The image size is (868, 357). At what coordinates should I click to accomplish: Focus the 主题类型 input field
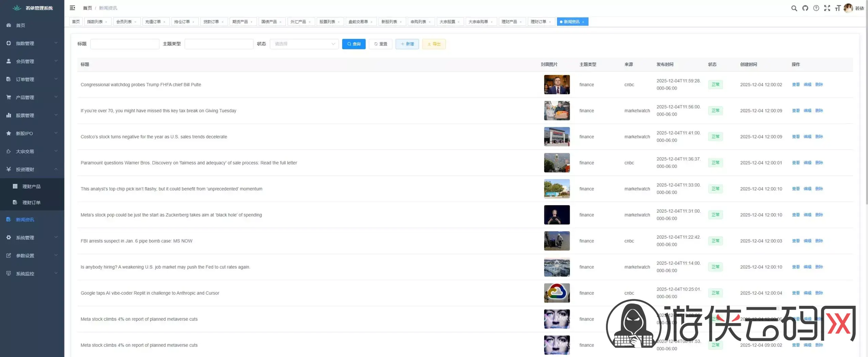point(219,44)
